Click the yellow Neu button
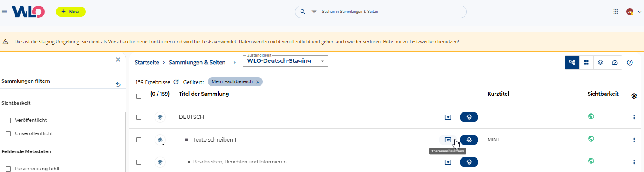 pos(71,12)
